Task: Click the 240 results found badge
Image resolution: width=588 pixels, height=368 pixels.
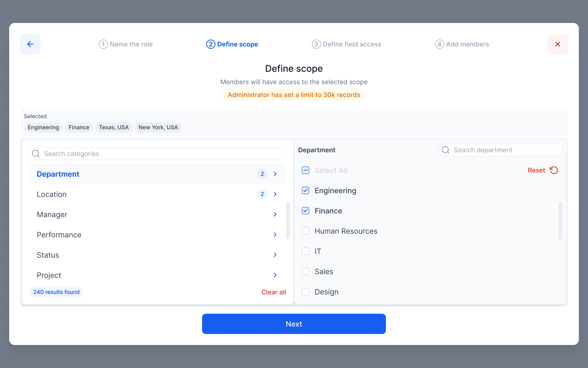Action: (56, 292)
